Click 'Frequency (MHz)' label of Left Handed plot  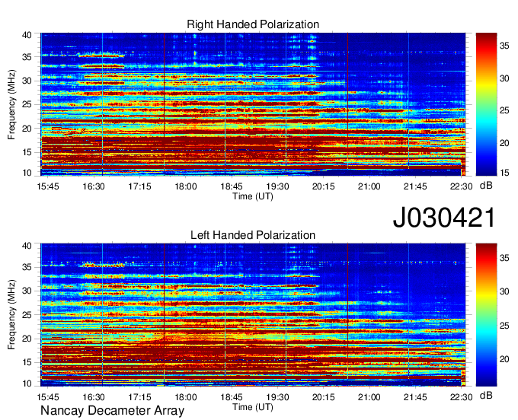point(11,315)
